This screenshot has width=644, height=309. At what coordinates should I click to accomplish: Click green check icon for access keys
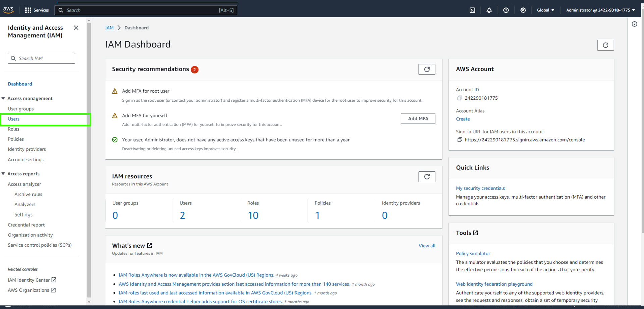pos(115,140)
